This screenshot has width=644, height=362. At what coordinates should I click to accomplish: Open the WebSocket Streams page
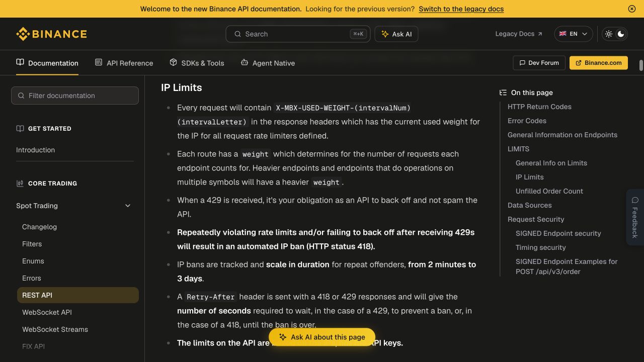(x=55, y=329)
